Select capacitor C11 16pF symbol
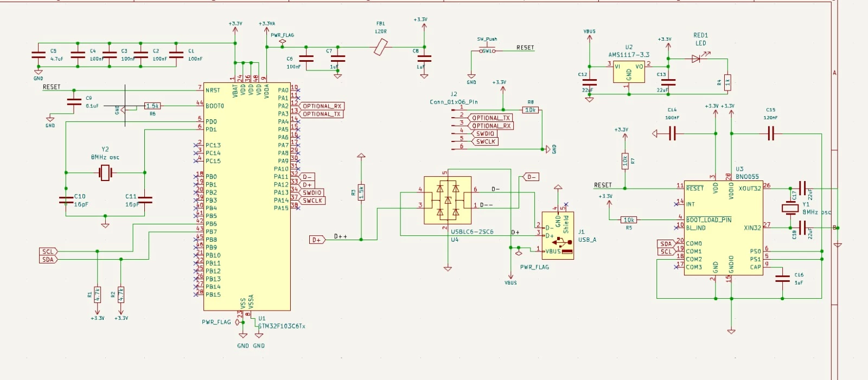 145,201
